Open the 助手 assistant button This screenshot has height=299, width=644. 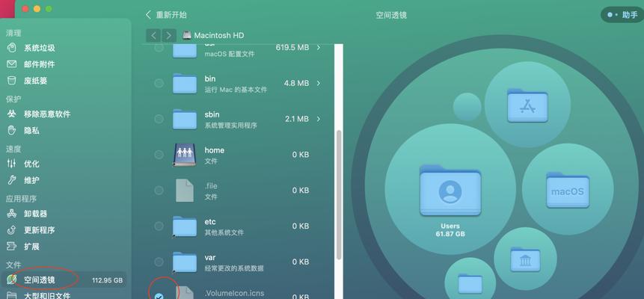pyautogui.click(x=623, y=15)
